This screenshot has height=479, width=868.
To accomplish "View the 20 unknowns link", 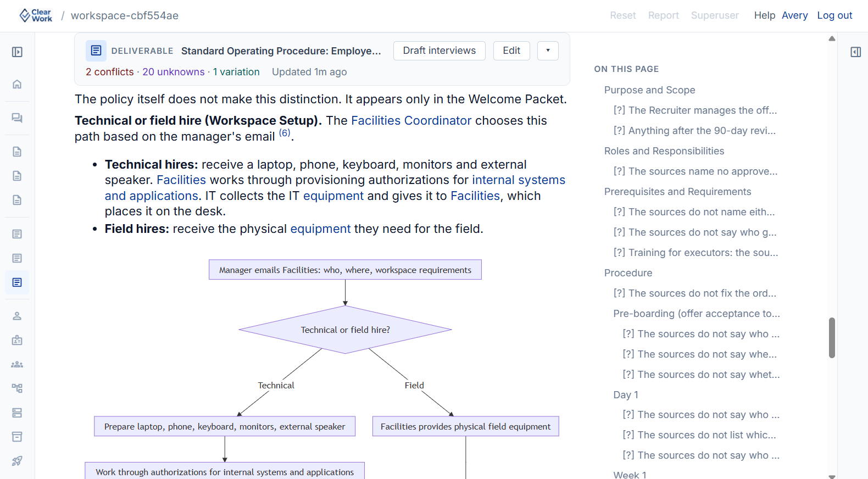I will pyautogui.click(x=174, y=72).
